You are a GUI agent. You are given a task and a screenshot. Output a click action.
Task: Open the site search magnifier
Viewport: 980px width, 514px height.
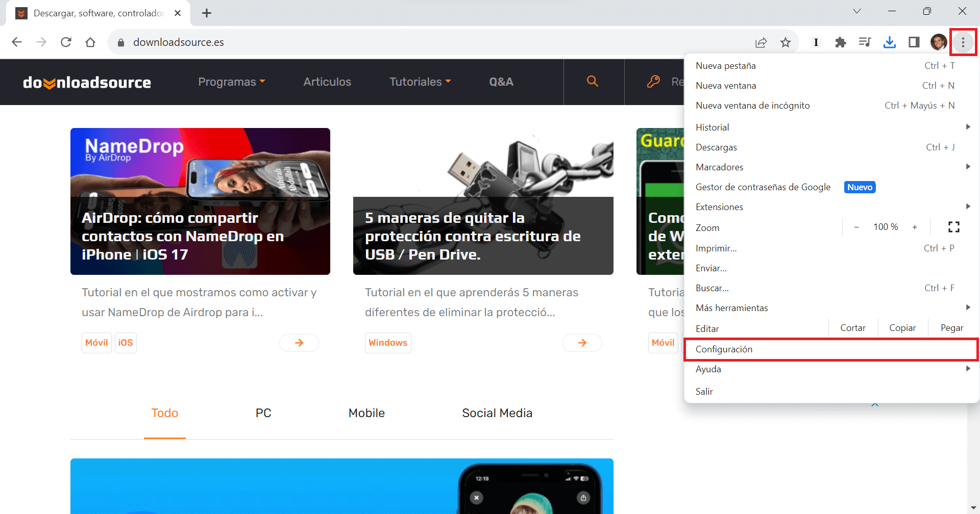(592, 81)
